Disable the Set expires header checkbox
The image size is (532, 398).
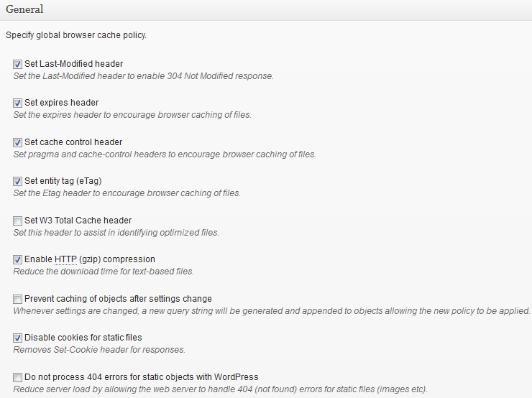click(18, 103)
